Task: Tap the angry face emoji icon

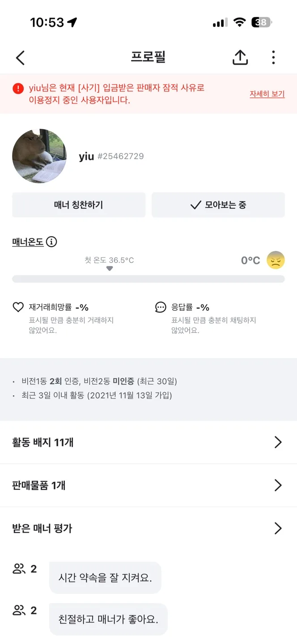Action: tap(276, 260)
